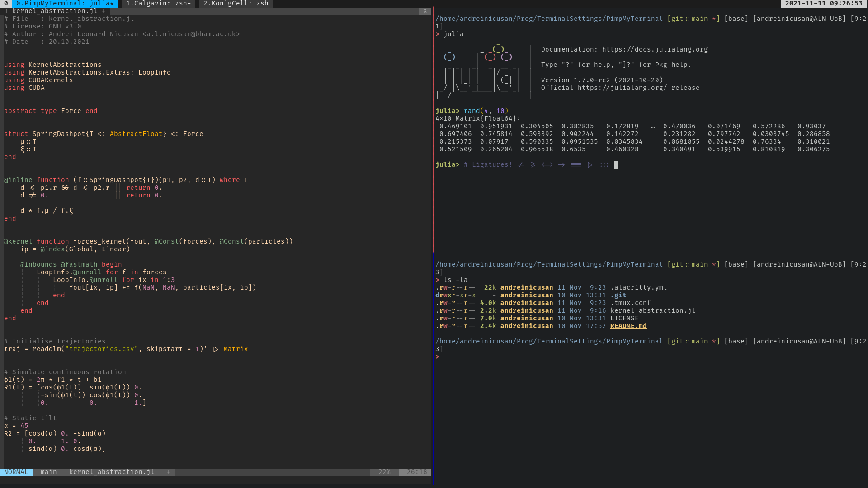Click the pipe operator before Matrix in vim
Image resolution: width=868 pixels, height=488 pixels.
pos(216,349)
